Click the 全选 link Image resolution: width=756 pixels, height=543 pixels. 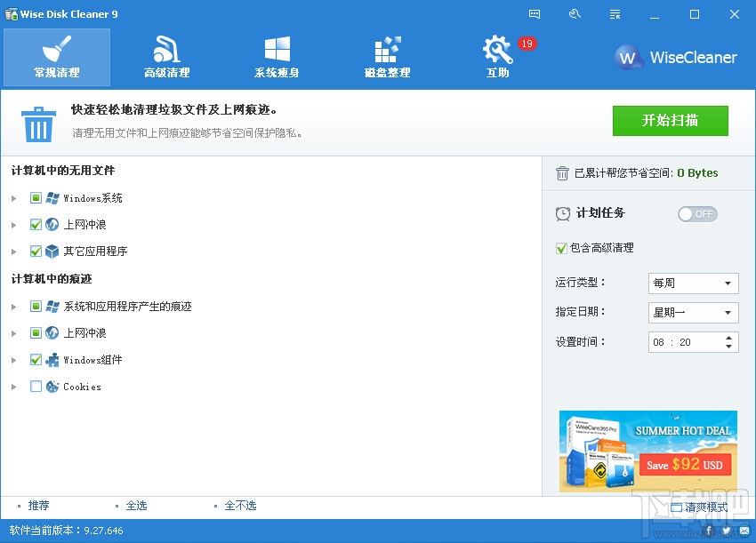pyautogui.click(x=136, y=506)
